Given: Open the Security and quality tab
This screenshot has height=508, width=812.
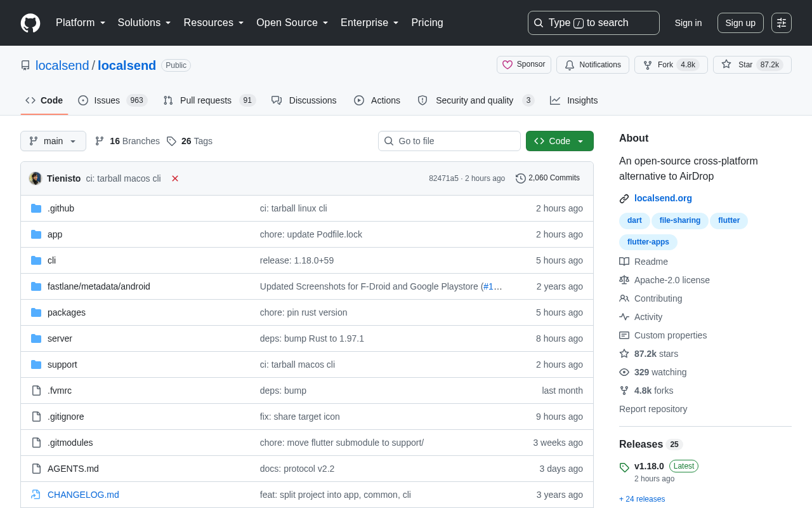Looking at the screenshot, I should [x=476, y=100].
